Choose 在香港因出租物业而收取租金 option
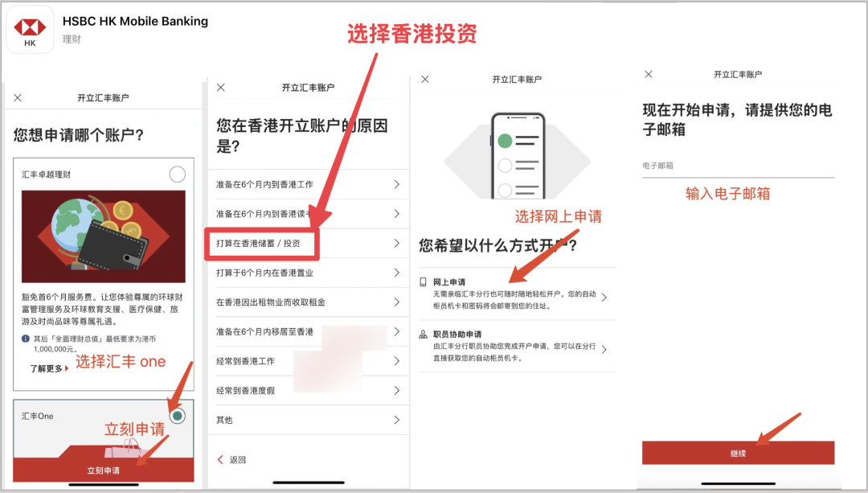 (309, 302)
